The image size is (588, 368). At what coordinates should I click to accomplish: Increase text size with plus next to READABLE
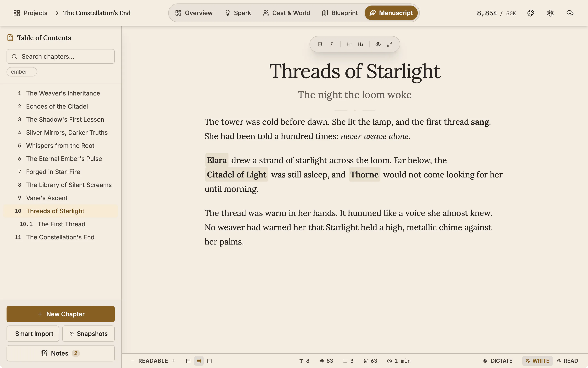174,361
